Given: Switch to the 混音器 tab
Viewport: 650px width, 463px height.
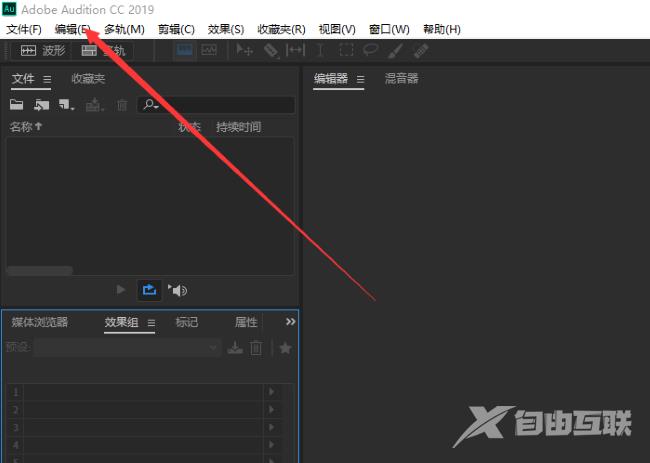Looking at the screenshot, I should tap(401, 79).
